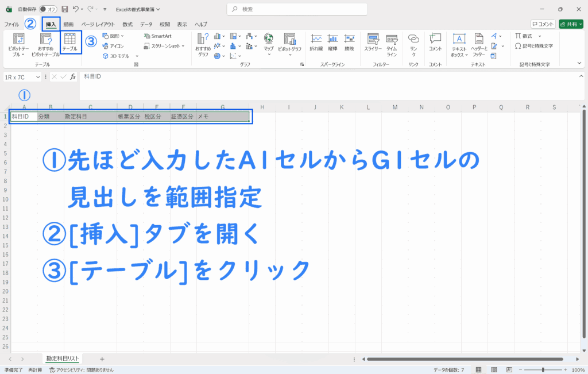Click Recommended Charts (おすすめグラフ) icon
The image size is (588, 374).
[203, 44]
